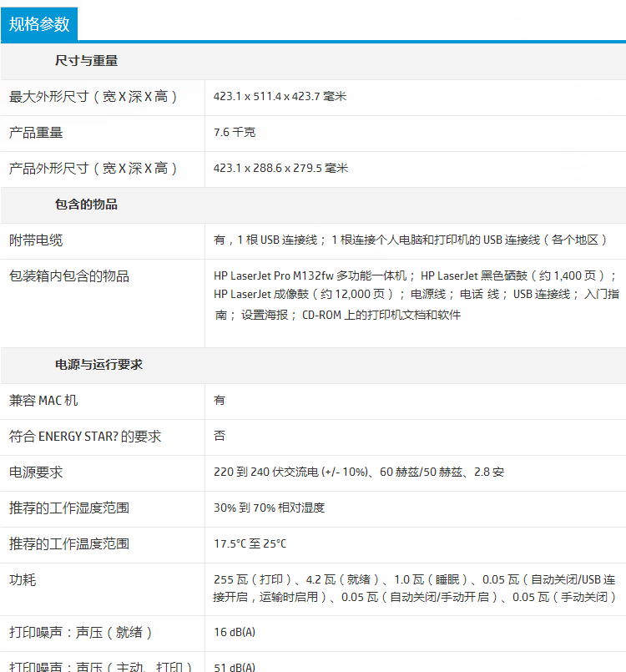
Task: Click the 功耗 label
Action: point(23,580)
